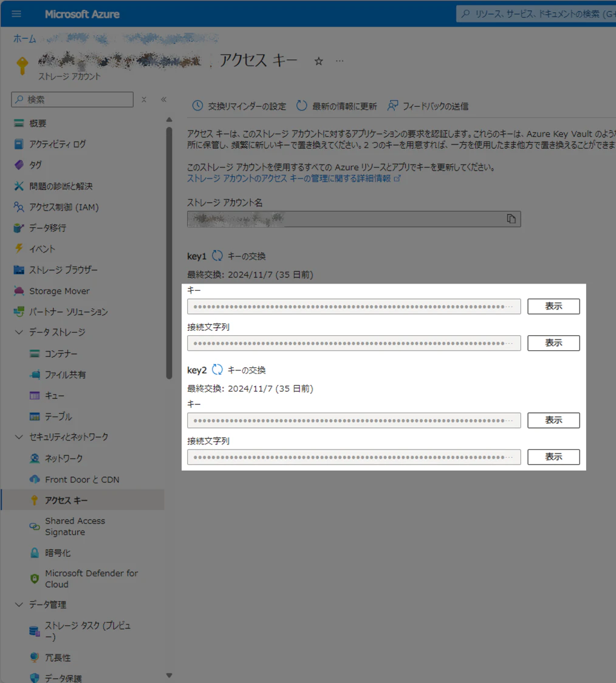616x683 pixels.
Task: Show the key2 接続文字列
Action: [553, 457]
